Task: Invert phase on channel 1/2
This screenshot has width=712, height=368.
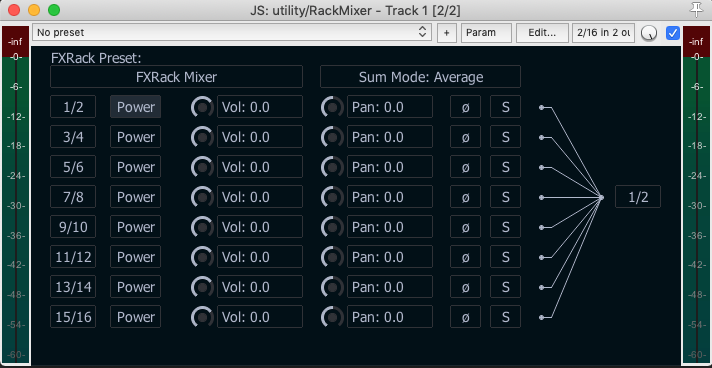Action: 465,107
